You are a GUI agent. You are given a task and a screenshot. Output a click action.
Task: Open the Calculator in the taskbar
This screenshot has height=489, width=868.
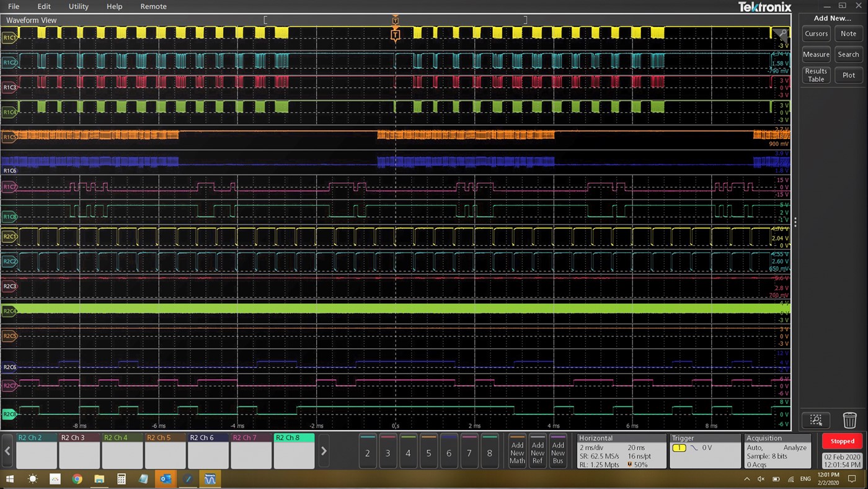pyautogui.click(x=122, y=479)
